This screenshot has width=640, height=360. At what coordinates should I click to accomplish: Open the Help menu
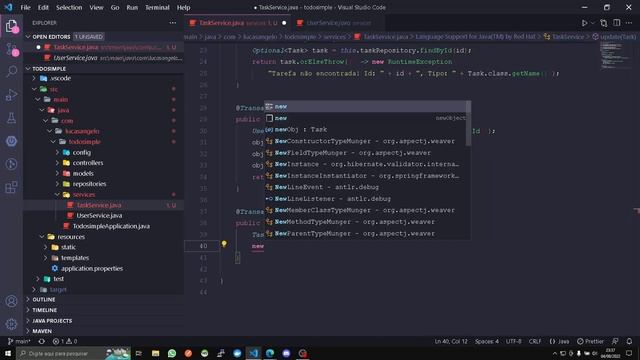coord(183,7)
